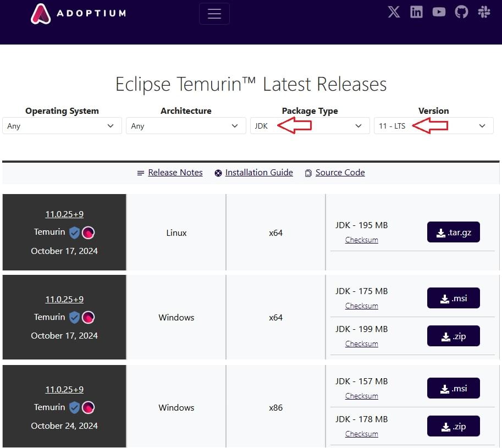
Task: Expand the Architecture dropdown
Action: 186,126
